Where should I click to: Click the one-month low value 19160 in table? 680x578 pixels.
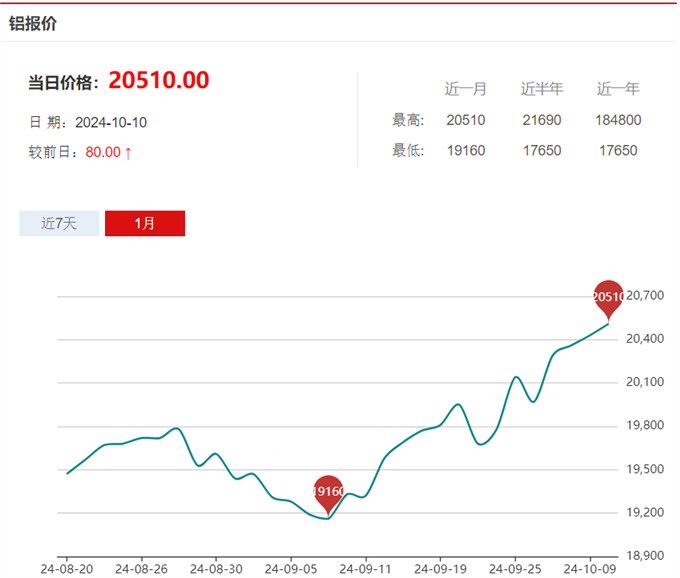(x=466, y=151)
